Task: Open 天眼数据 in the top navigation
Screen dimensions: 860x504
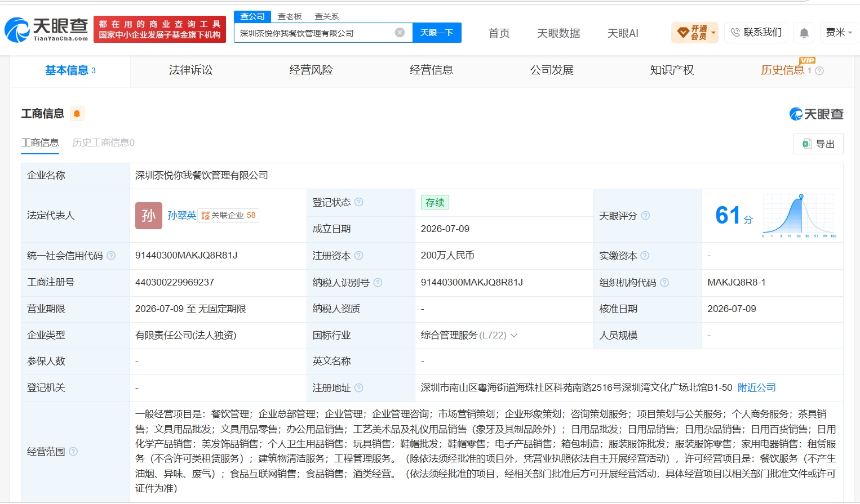Action: pos(558,33)
